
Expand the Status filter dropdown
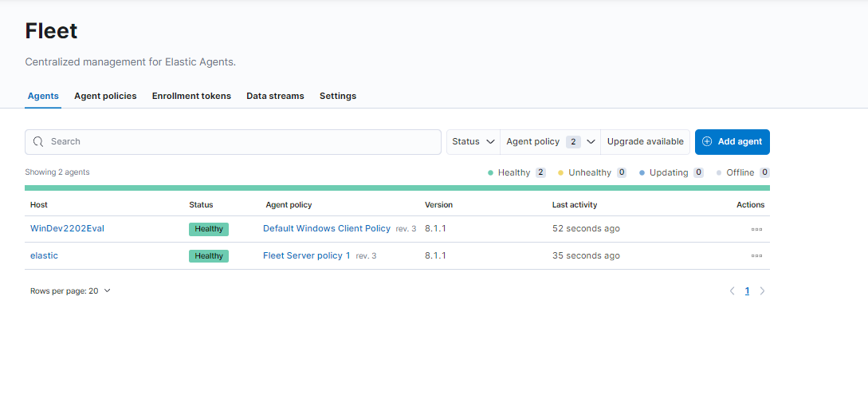473,142
